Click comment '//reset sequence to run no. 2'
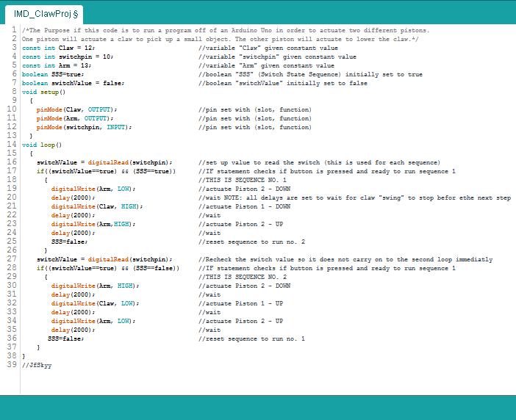The image size is (516, 420). 251,242
